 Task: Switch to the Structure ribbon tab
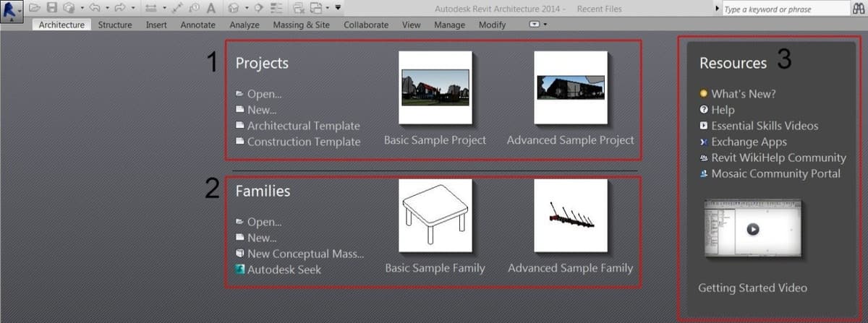[x=115, y=25]
